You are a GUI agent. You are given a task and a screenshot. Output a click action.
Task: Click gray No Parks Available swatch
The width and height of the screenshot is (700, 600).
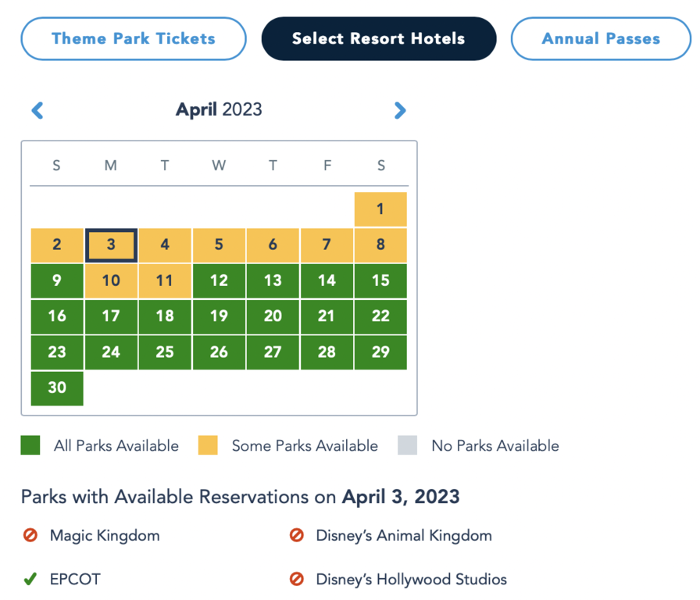click(408, 446)
